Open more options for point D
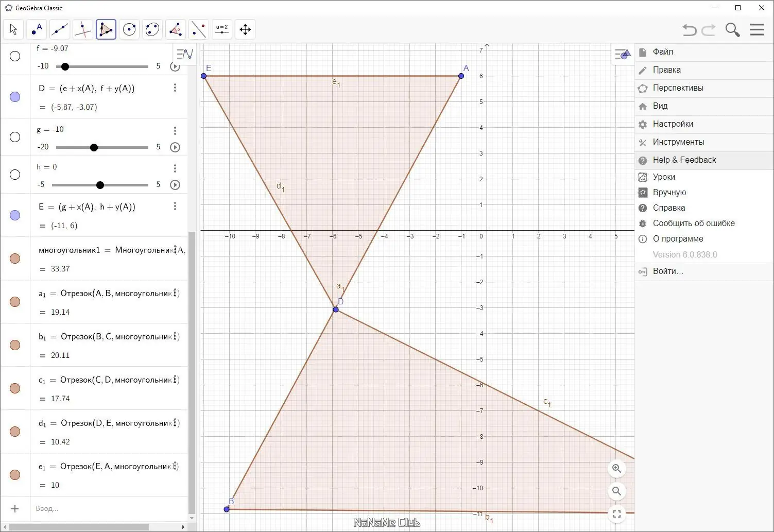Image resolution: width=774 pixels, height=532 pixels. (175, 88)
